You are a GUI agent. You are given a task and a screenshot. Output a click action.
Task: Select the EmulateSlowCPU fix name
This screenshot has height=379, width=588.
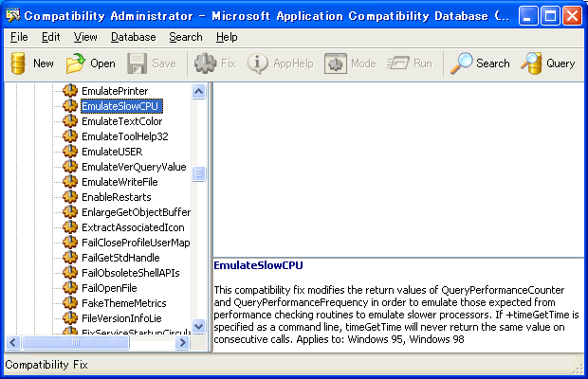pyautogui.click(x=122, y=106)
